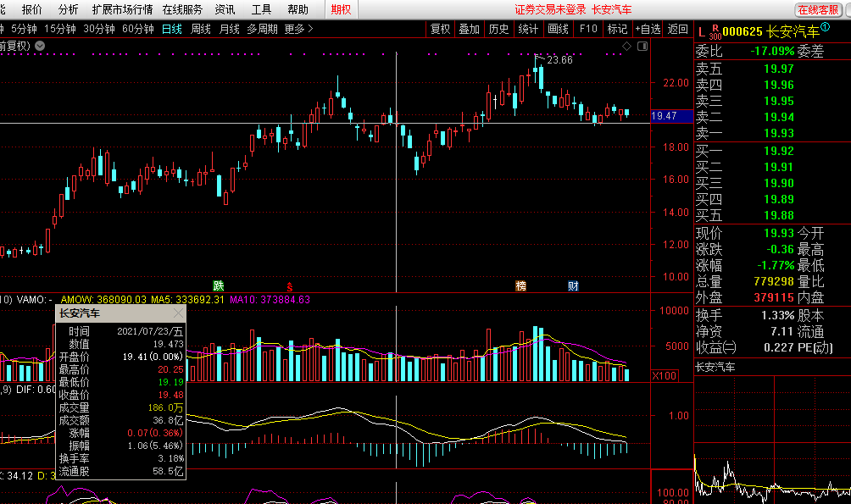
Task: Switch chart to 30分钟 period
Action: point(99,30)
